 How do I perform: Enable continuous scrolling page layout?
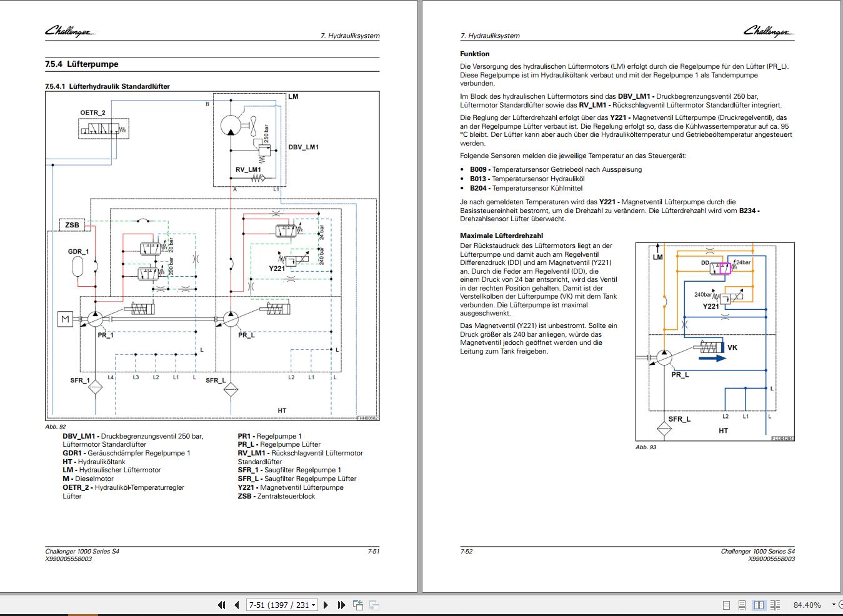pyautogui.click(x=742, y=605)
